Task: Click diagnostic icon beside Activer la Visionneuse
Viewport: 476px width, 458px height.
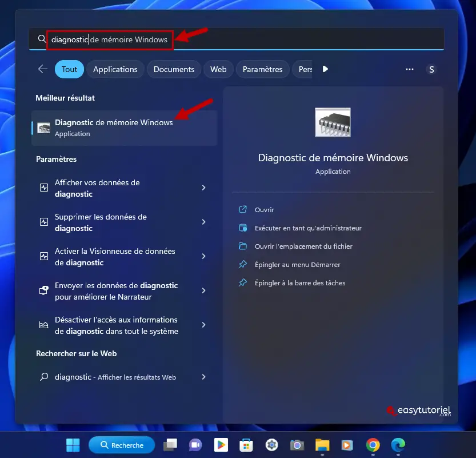Action: (x=44, y=256)
